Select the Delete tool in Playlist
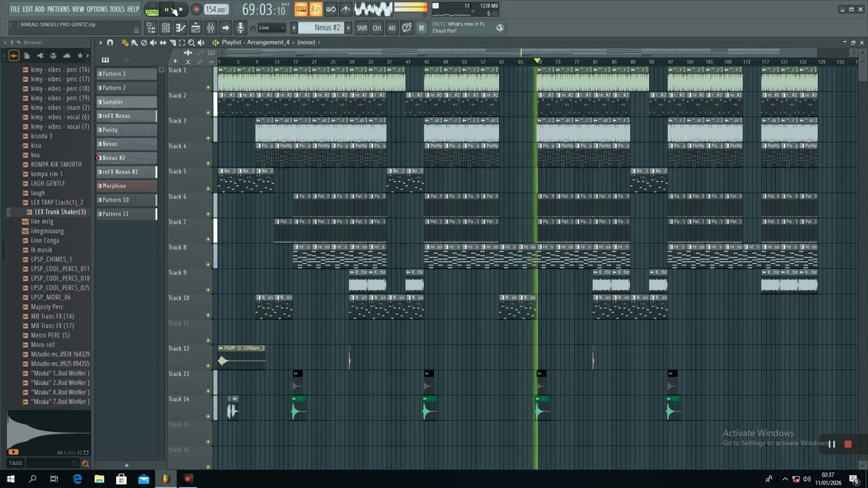Viewport: 868px width, 488px height. (x=144, y=43)
